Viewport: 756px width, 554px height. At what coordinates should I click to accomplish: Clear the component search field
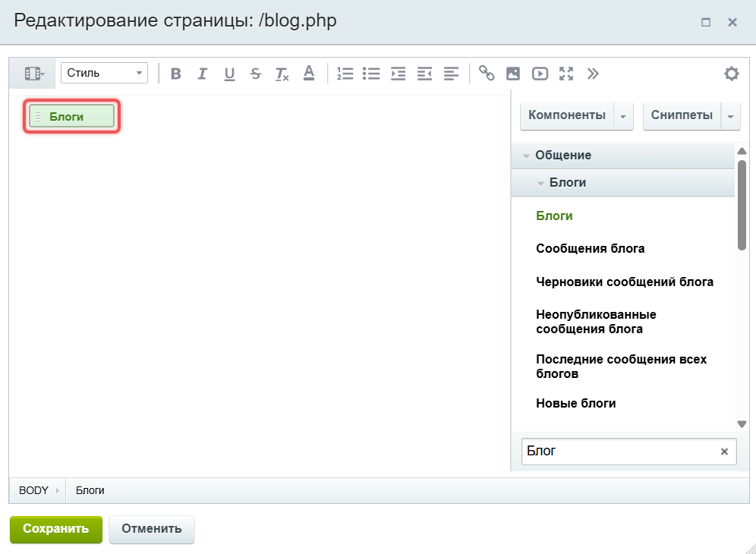(x=724, y=452)
